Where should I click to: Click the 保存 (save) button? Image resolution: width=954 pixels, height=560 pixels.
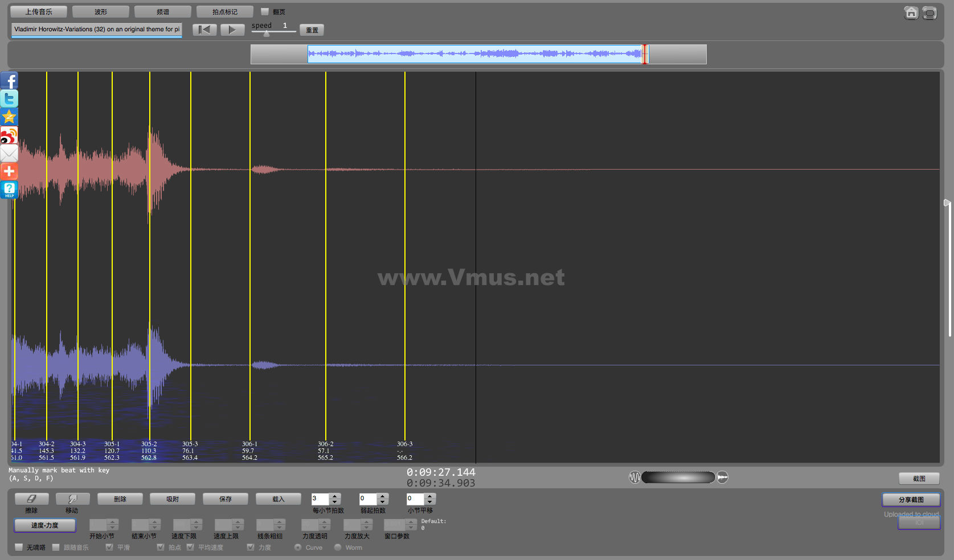coord(226,499)
